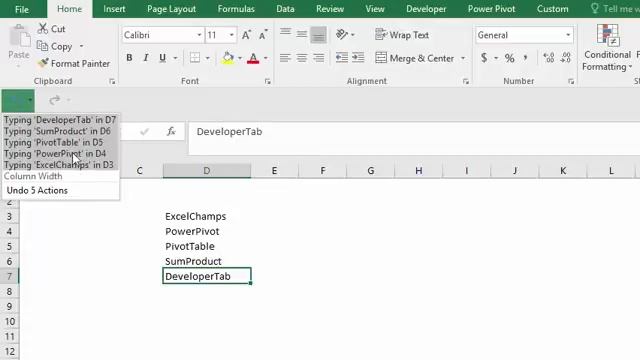Switch to the Insert tab
Image resolution: width=640 pixels, height=360 pixels.
(114, 9)
